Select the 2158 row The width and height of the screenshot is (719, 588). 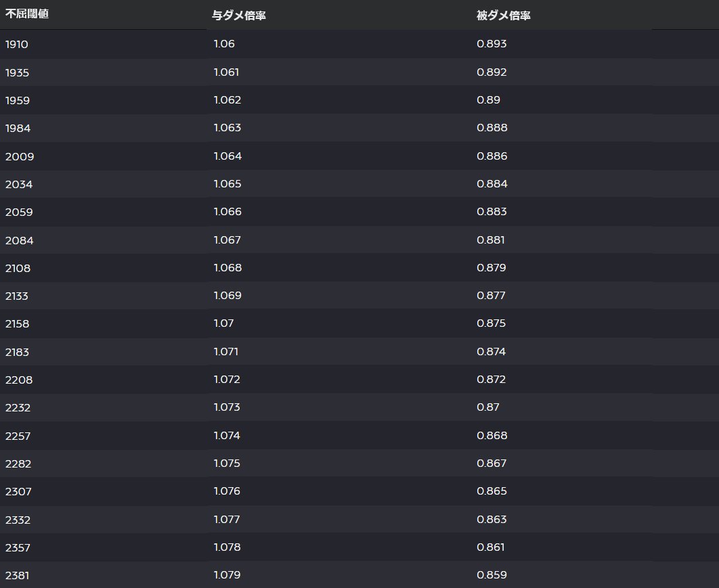click(359, 323)
